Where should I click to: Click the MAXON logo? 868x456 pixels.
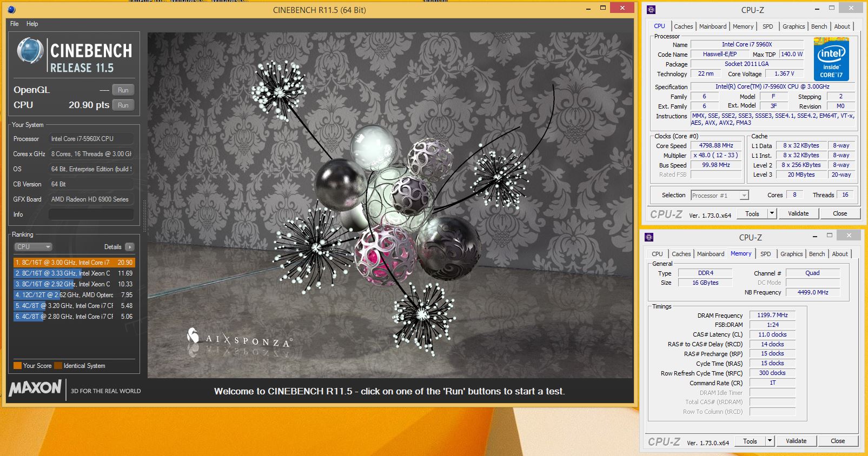coord(35,388)
